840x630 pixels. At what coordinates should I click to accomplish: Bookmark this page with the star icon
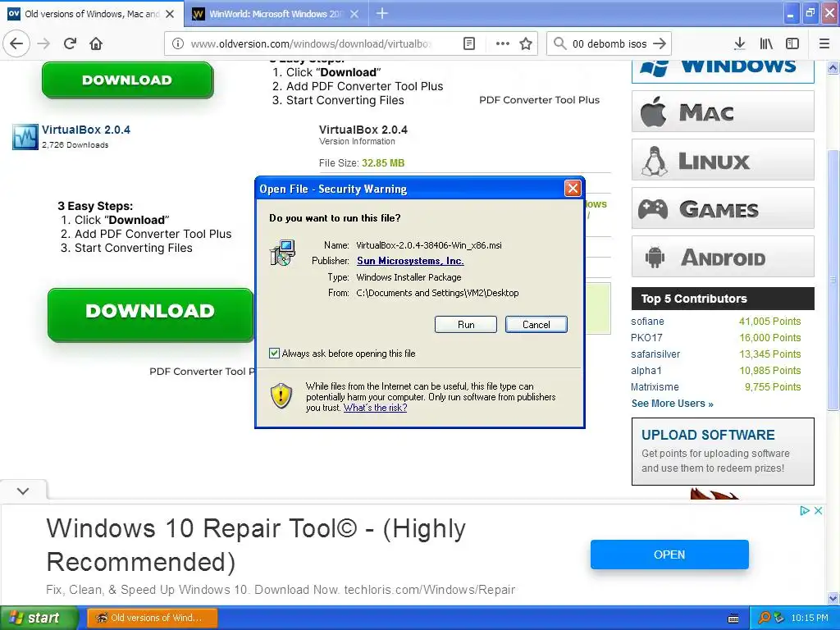click(526, 43)
